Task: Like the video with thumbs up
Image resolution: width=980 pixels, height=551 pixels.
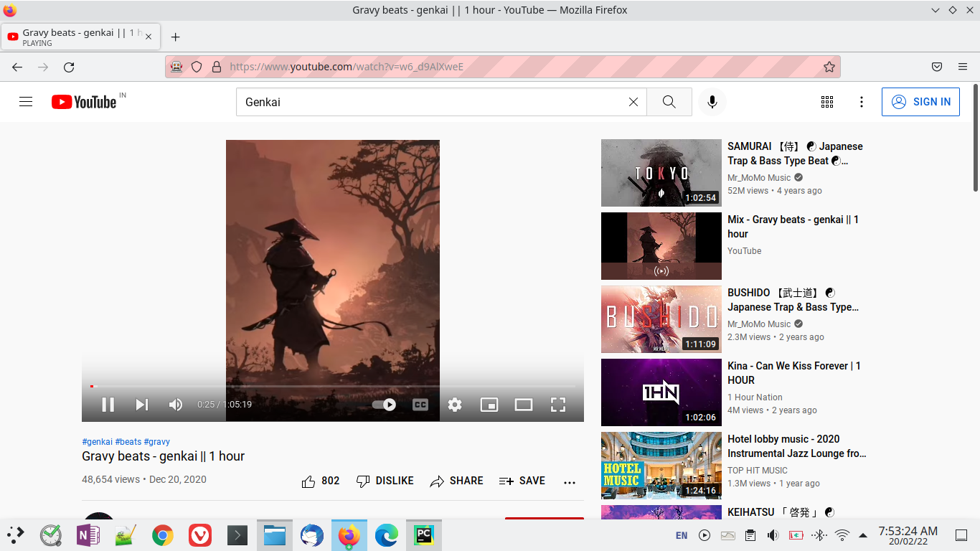Action: click(320, 481)
